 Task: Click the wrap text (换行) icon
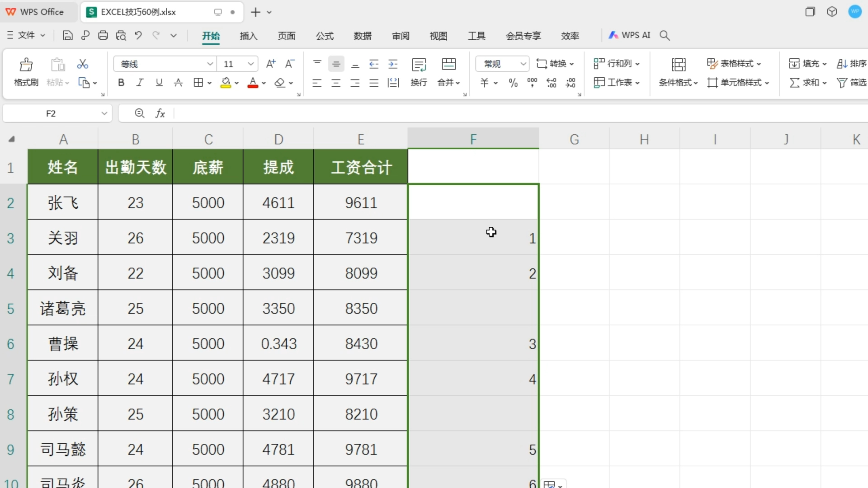click(x=419, y=71)
